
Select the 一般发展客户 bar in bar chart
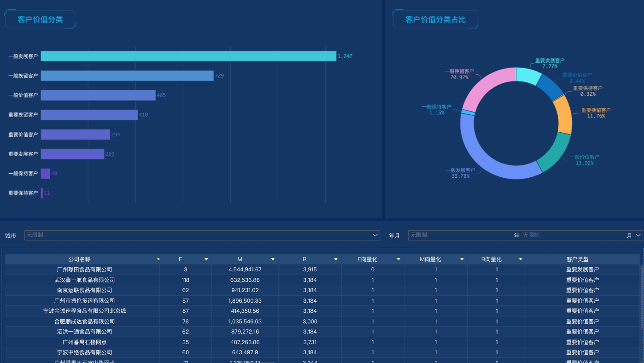(188, 56)
